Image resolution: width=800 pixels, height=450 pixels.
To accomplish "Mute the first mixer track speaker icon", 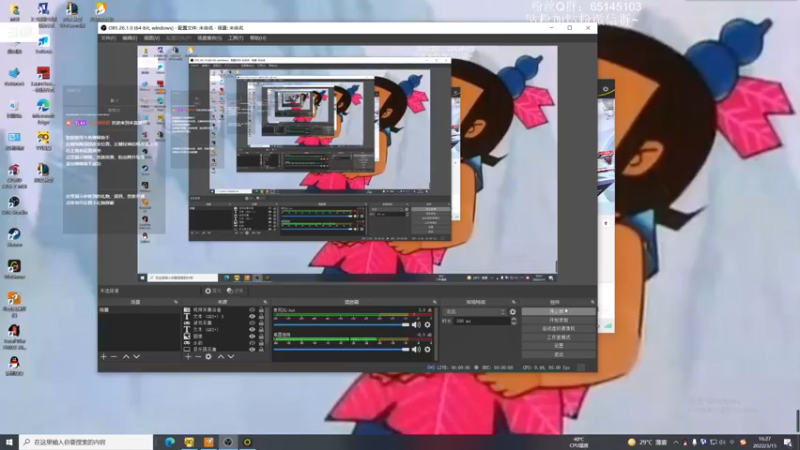I will (x=416, y=324).
